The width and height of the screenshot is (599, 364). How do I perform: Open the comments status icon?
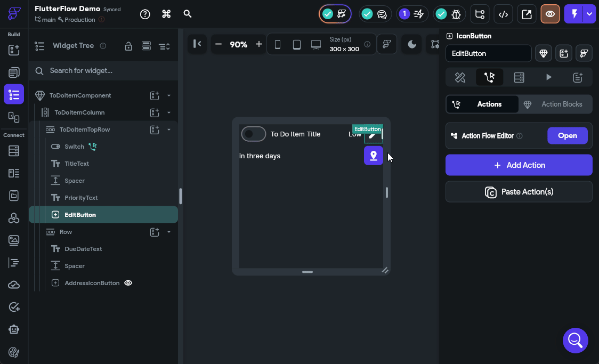(375, 14)
